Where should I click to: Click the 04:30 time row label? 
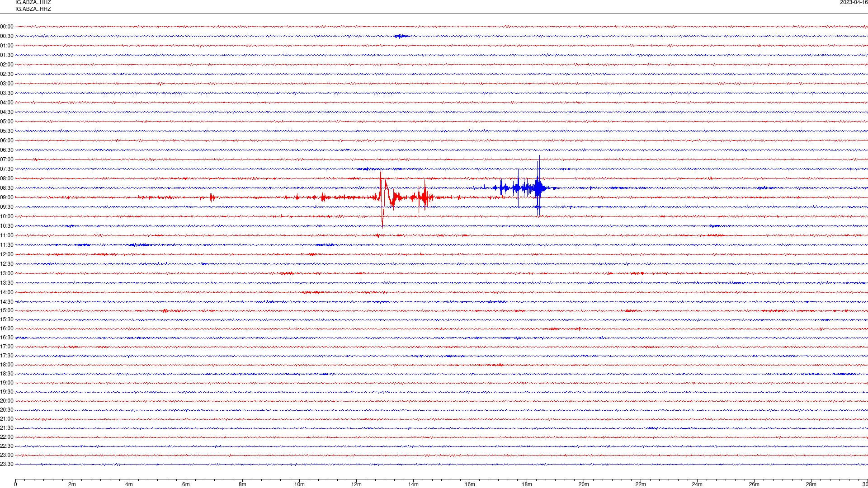7,112
